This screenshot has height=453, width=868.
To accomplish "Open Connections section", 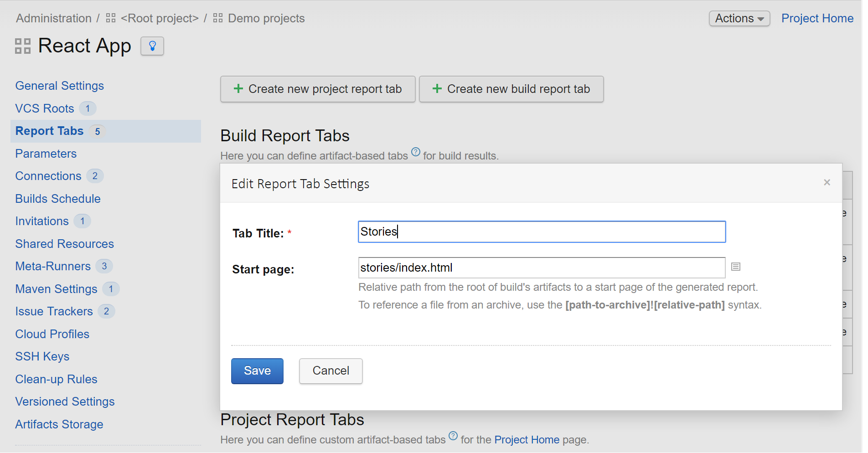I will point(48,176).
